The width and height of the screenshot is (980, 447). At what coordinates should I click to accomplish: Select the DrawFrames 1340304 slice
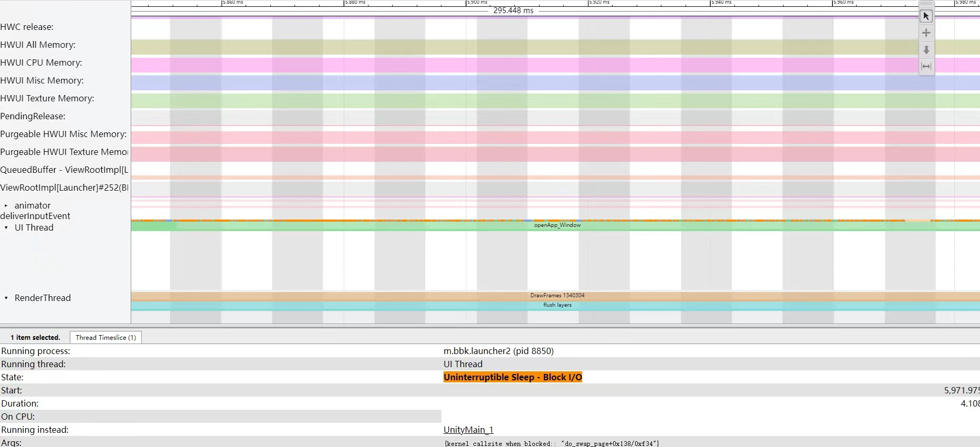tap(557, 296)
